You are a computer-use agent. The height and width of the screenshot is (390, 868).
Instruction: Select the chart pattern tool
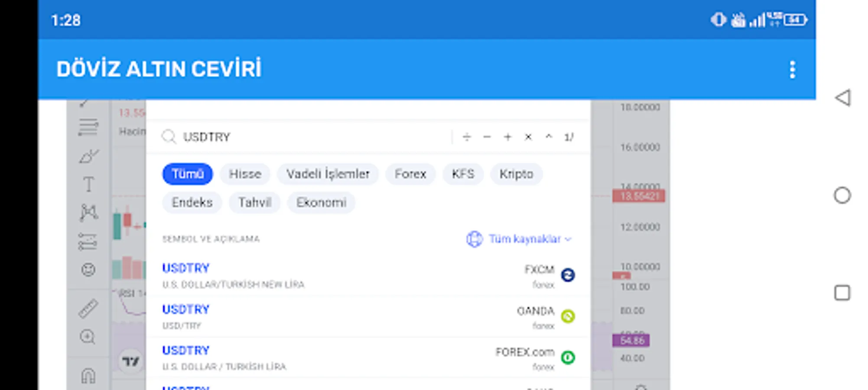(x=88, y=212)
